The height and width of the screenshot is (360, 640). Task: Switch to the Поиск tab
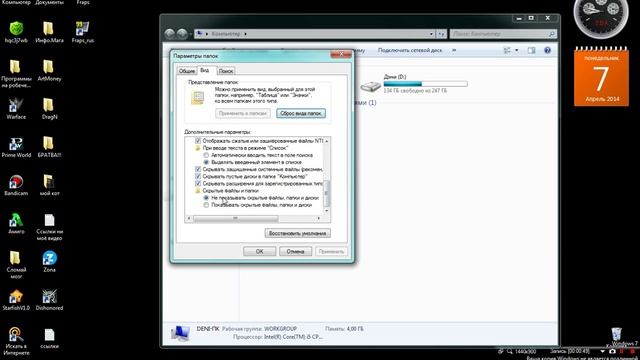tap(225, 71)
